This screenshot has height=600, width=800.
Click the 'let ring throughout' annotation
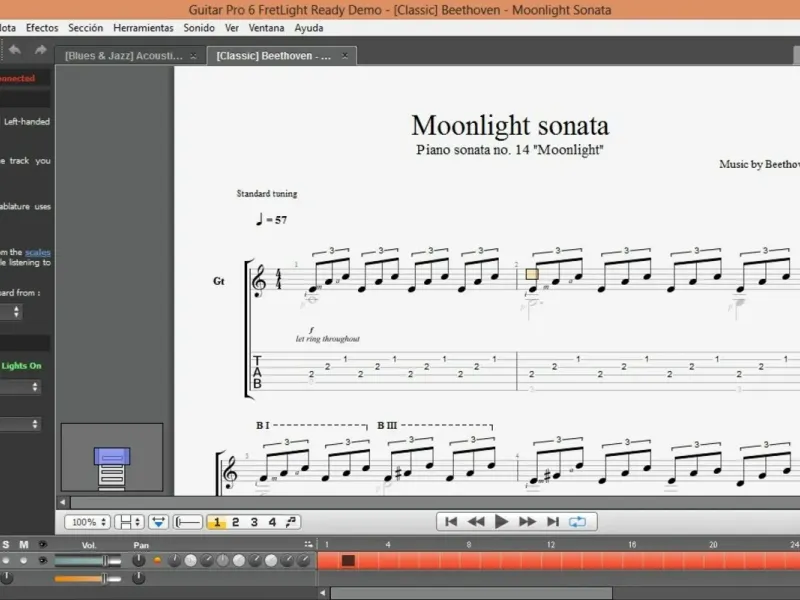[328, 339]
